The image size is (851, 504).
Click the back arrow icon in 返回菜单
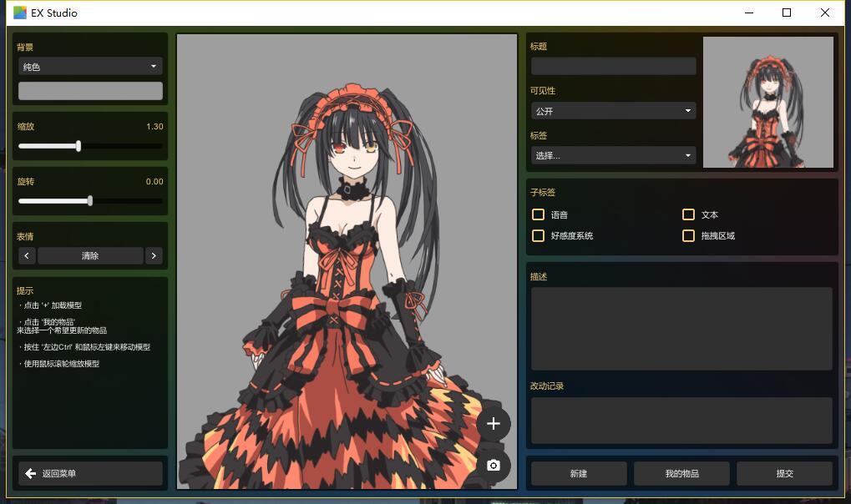pyautogui.click(x=31, y=474)
